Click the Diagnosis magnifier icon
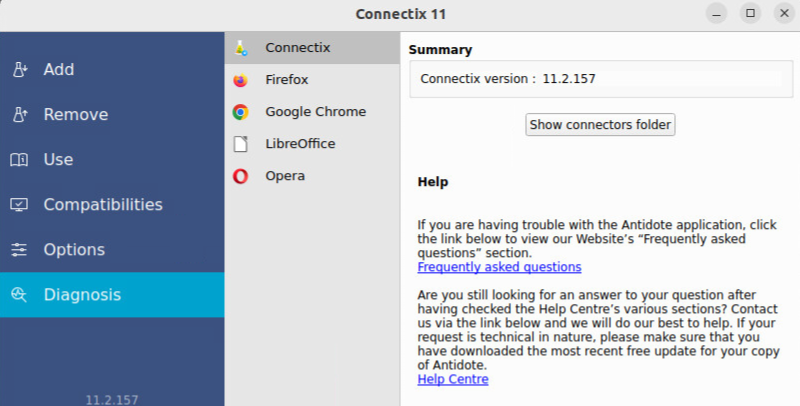This screenshot has width=800, height=406. [x=19, y=295]
